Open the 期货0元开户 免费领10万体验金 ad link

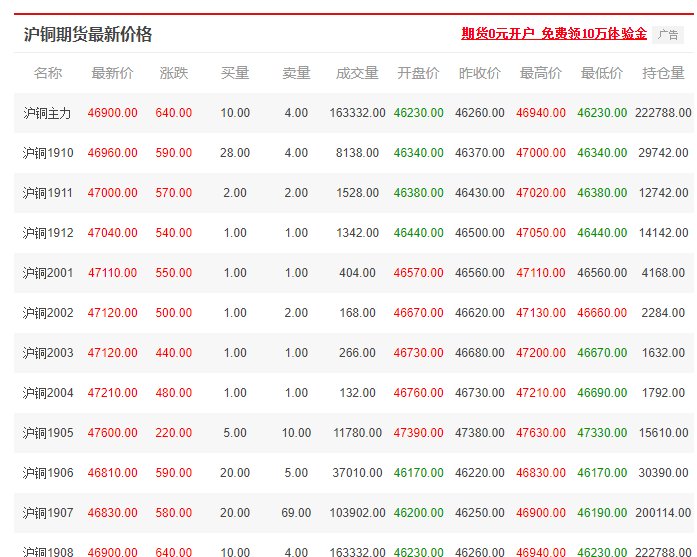click(x=554, y=34)
